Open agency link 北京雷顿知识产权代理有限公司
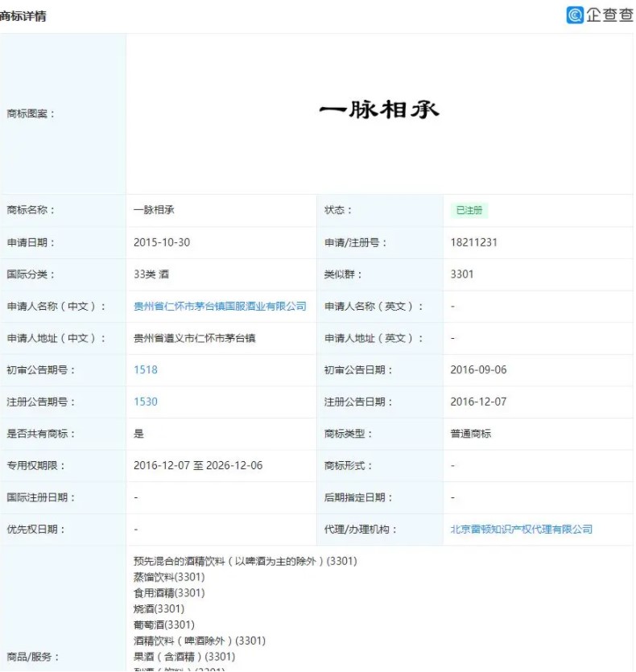 coord(521,530)
